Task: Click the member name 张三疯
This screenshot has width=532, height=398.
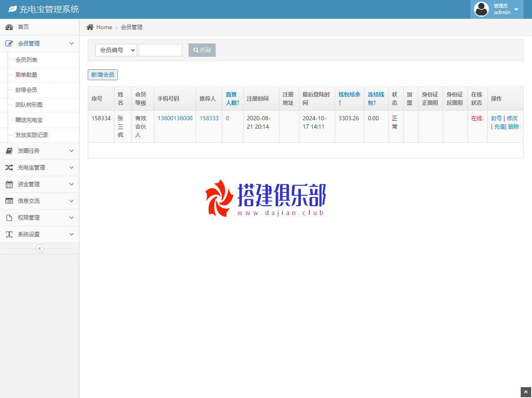Action: (x=120, y=127)
